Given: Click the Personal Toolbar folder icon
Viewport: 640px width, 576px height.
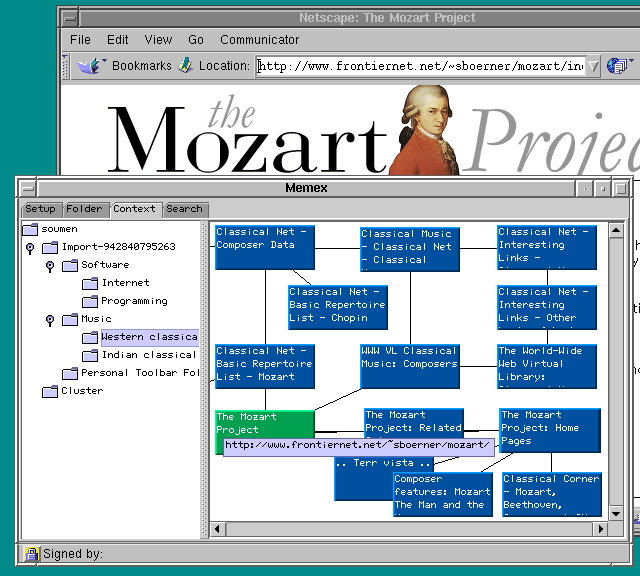Looking at the screenshot, I should point(70,373).
